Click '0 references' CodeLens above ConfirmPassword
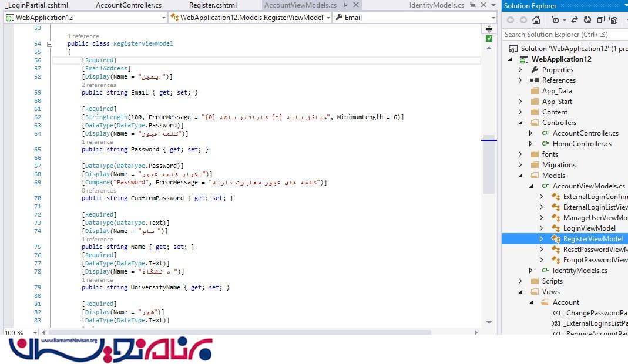Viewport: 628px width, 364px height. (x=99, y=191)
